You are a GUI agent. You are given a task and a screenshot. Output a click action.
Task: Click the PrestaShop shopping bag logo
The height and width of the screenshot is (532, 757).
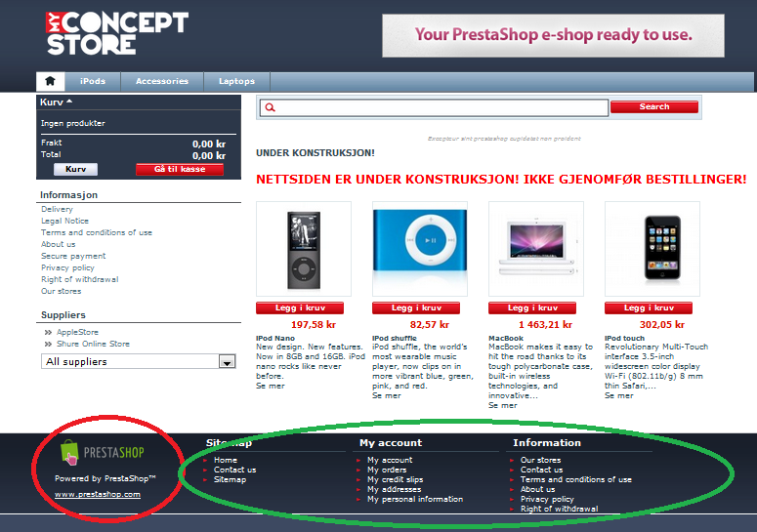[69, 452]
